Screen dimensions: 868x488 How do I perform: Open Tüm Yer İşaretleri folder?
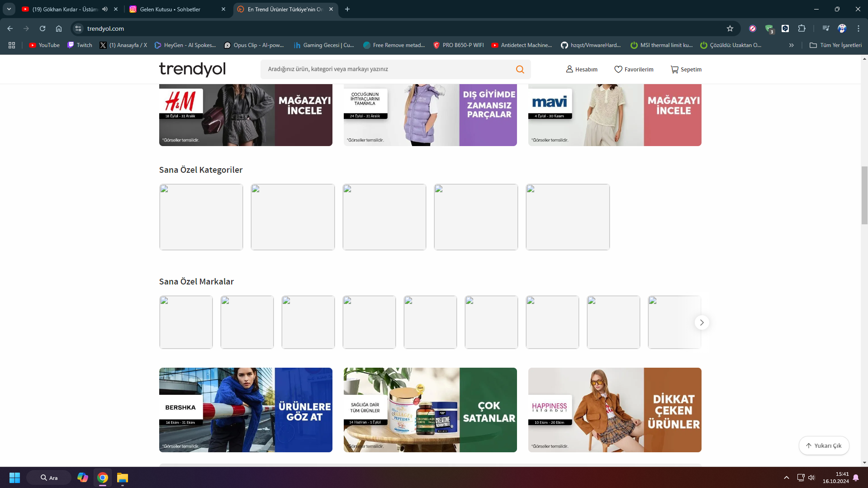[835, 45]
